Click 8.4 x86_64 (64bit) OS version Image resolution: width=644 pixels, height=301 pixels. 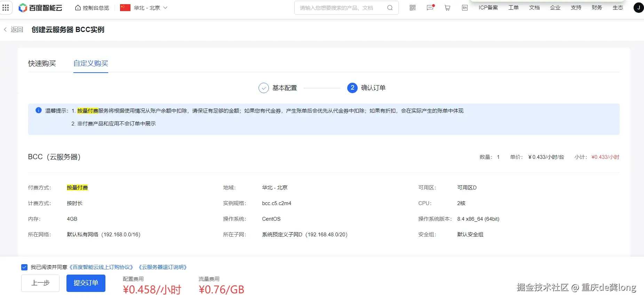[478, 219]
